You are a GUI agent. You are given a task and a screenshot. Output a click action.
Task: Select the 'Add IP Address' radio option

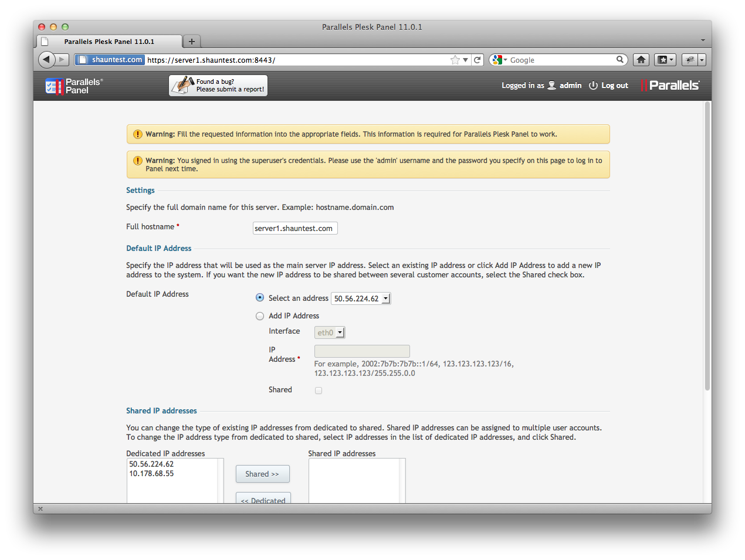pyautogui.click(x=260, y=316)
